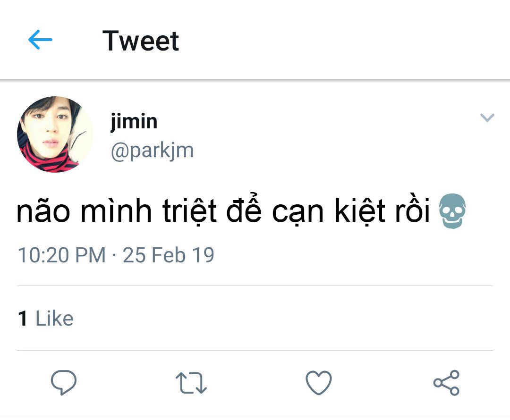Click the display name jimin
This screenshot has width=510, height=420.
click(x=134, y=122)
